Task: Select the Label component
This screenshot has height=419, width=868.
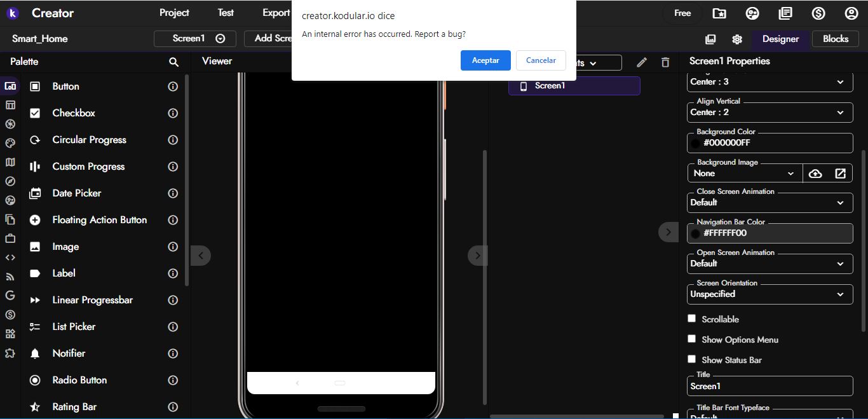Action: (x=64, y=273)
